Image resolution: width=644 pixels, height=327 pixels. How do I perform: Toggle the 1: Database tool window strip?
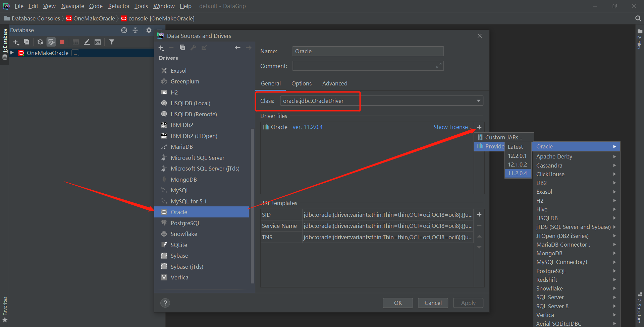pos(5,44)
